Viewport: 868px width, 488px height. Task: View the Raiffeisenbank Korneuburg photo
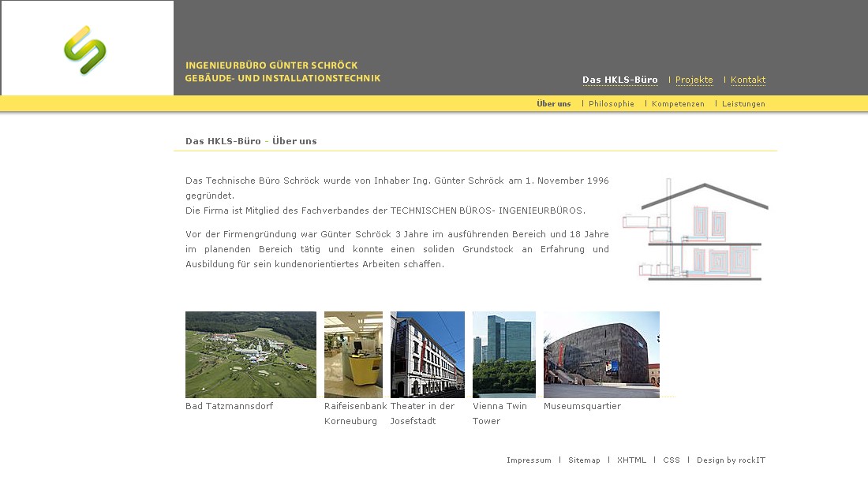(x=353, y=354)
